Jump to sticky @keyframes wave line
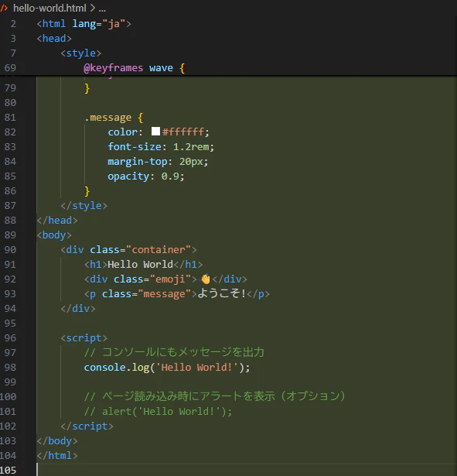 134,67
